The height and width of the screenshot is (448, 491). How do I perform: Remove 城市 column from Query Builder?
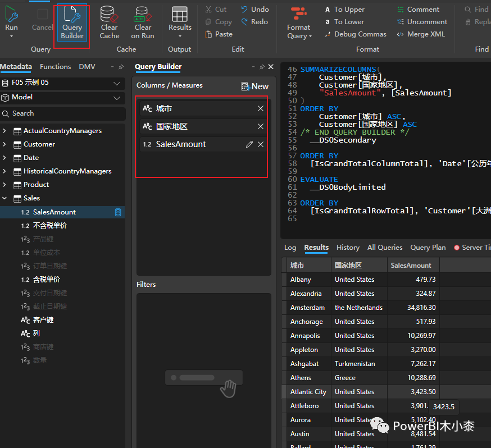(261, 108)
